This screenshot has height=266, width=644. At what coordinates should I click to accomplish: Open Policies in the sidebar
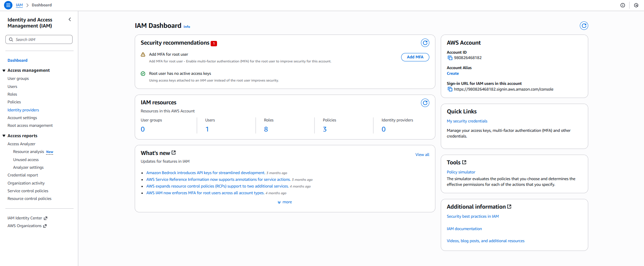point(14,102)
